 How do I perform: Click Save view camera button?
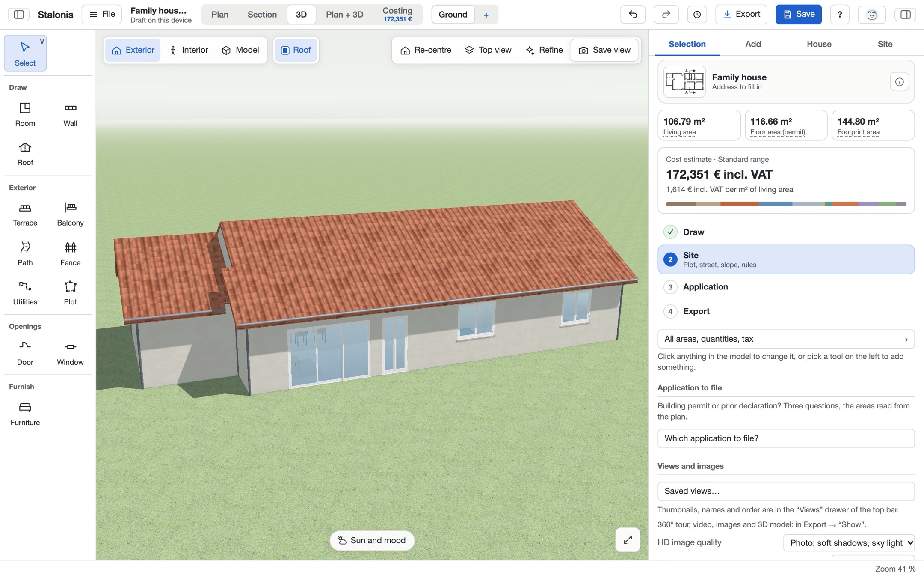[x=604, y=50]
